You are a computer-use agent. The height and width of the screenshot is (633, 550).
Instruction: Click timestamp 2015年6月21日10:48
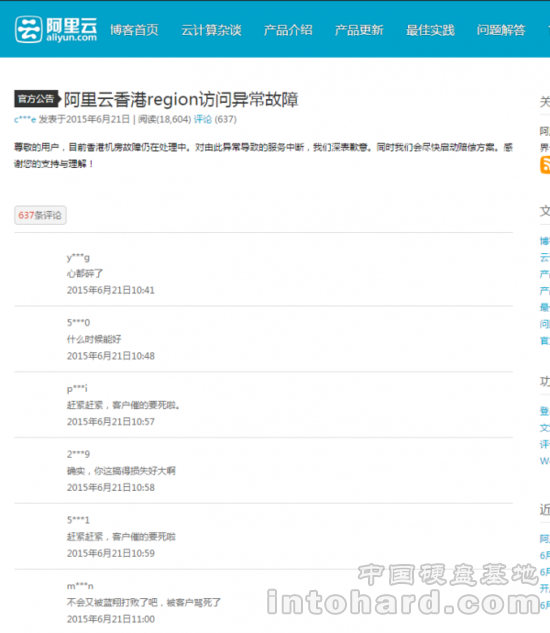coord(111,356)
